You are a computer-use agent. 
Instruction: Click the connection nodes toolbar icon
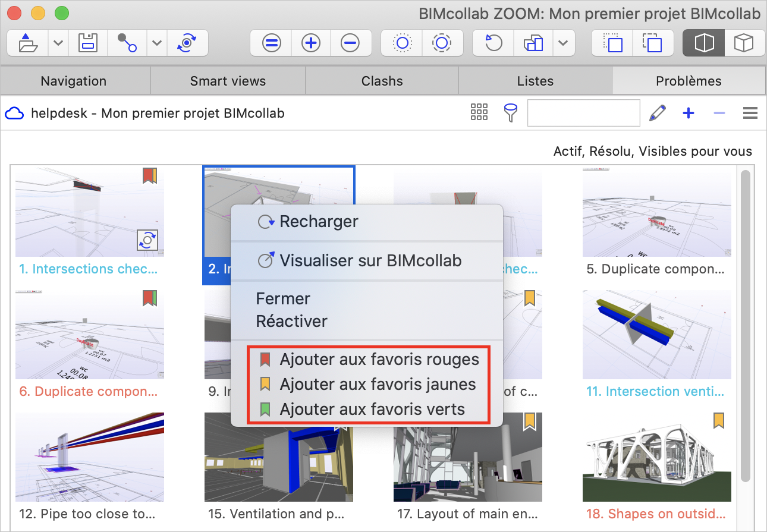point(127,43)
